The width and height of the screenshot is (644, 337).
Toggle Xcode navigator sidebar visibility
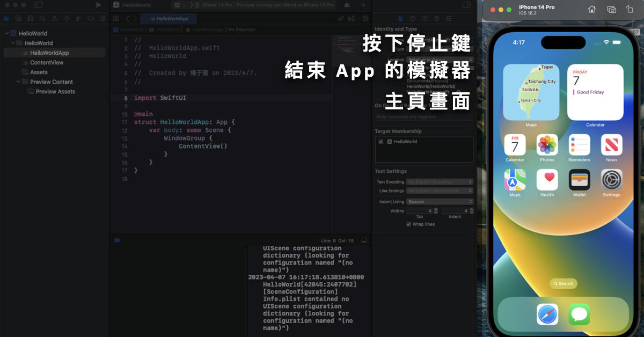click(38, 5)
